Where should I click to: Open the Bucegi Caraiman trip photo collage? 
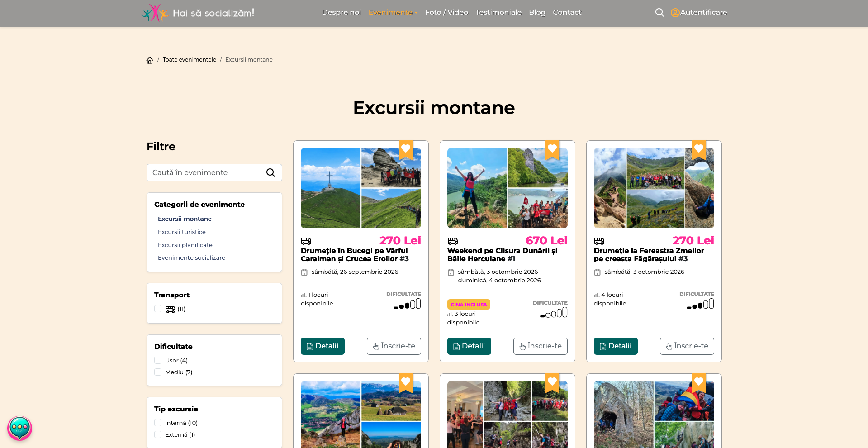pyautogui.click(x=361, y=188)
